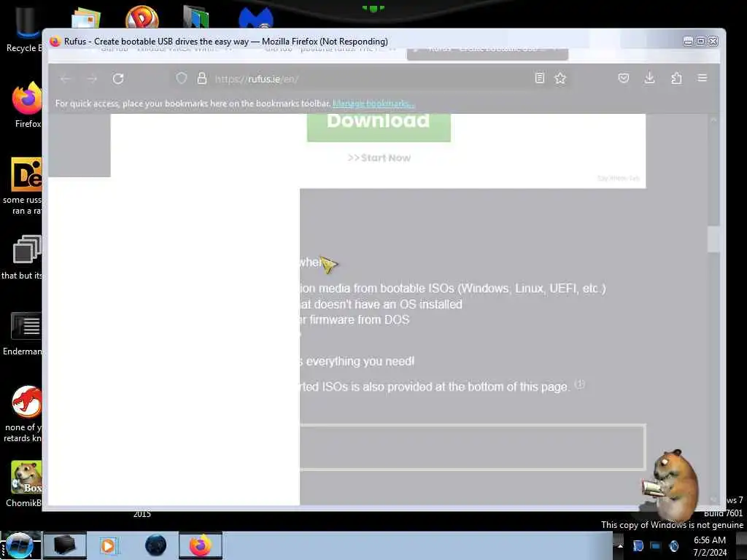Click the green Download button

point(379,127)
